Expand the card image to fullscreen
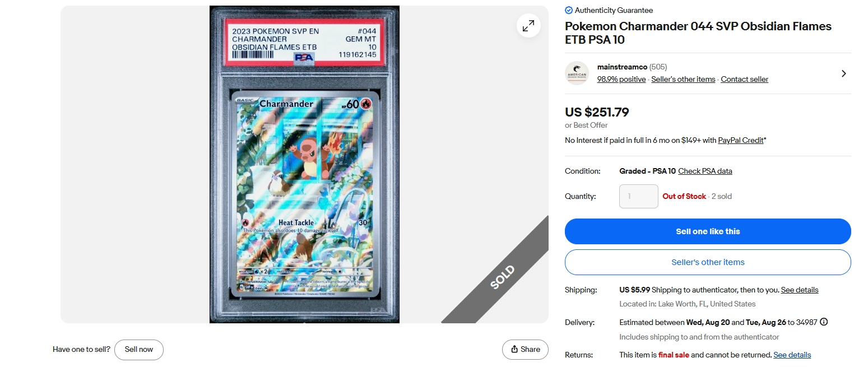 tap(528, 26)
